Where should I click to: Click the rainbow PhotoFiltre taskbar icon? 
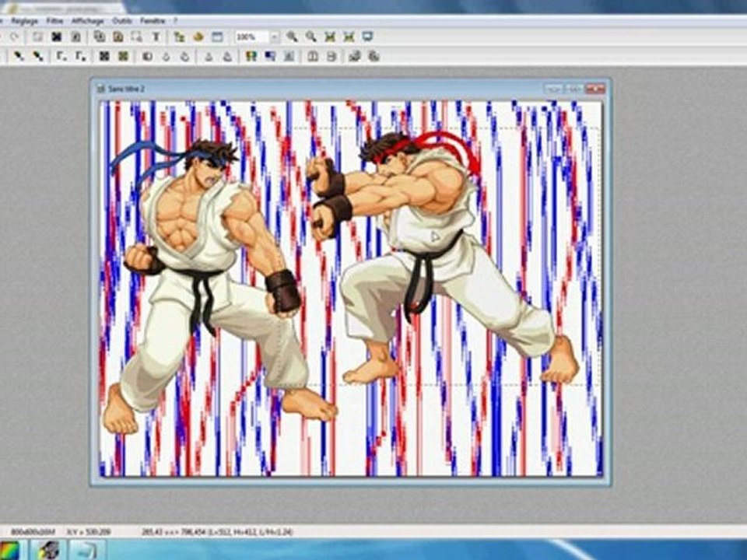8,550
